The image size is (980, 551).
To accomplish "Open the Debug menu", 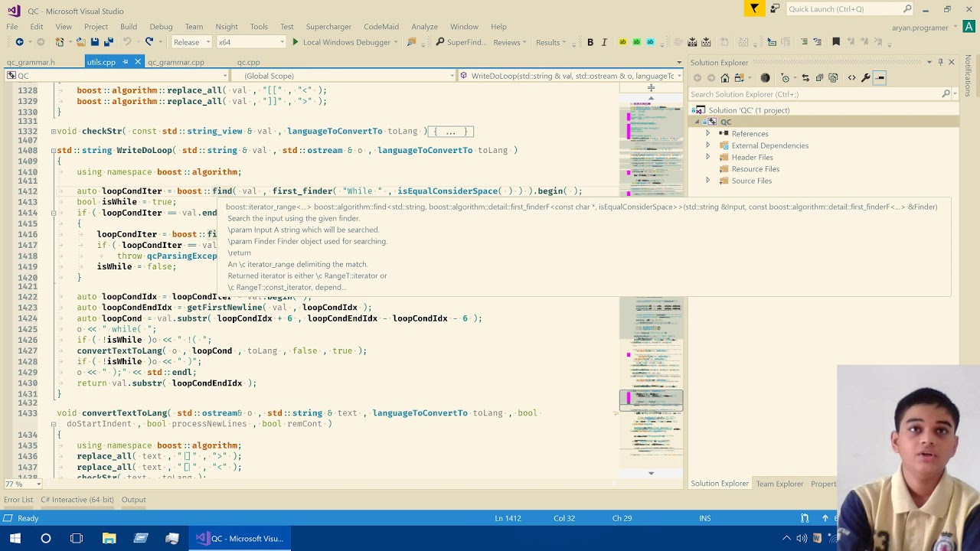I will 161,27.
